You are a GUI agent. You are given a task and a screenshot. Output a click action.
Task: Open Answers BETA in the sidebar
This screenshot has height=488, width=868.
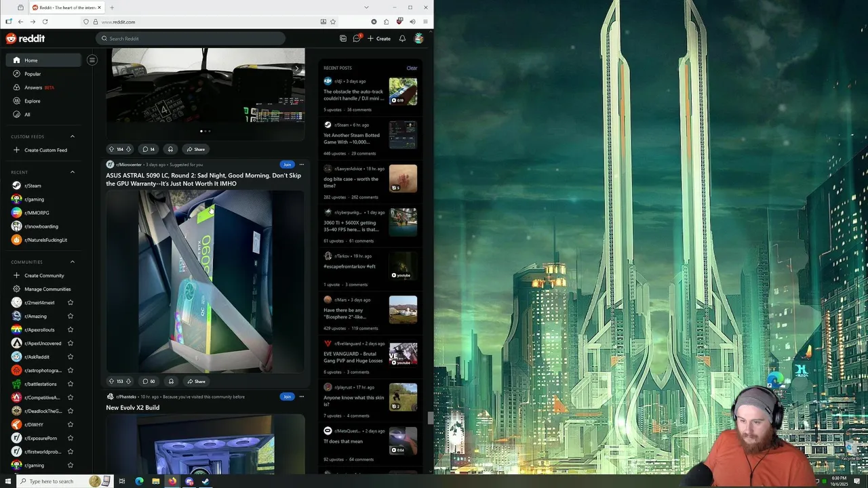point(43,87)
